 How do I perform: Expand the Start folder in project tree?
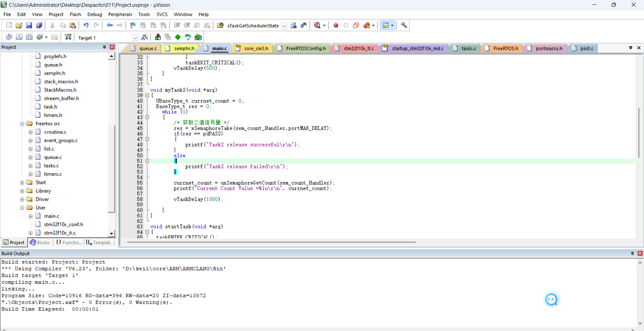click(22, 182)
